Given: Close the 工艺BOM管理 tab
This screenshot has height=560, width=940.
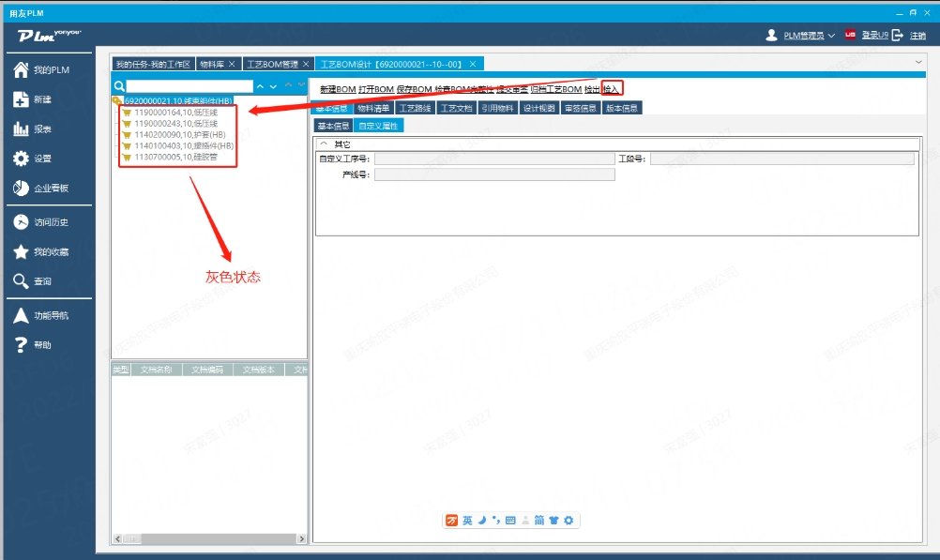Looking at the screenshot, I should pyautogui.click(x=306, y=64).
